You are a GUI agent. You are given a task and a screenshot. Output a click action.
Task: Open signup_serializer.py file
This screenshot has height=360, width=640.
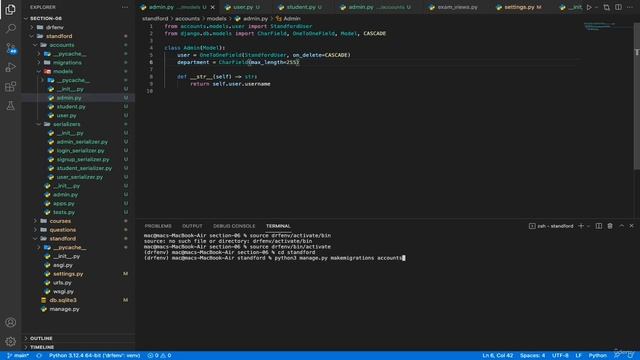coord(82,159)
